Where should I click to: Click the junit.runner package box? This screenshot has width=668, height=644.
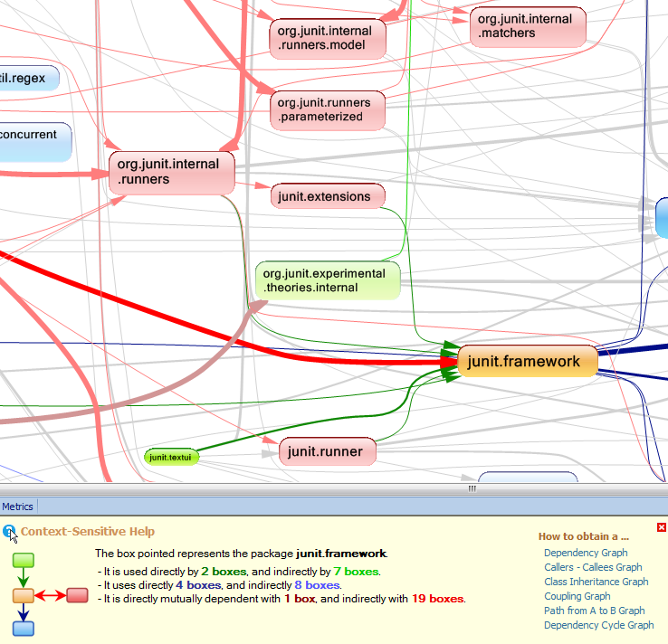click(x=327, y=451)
